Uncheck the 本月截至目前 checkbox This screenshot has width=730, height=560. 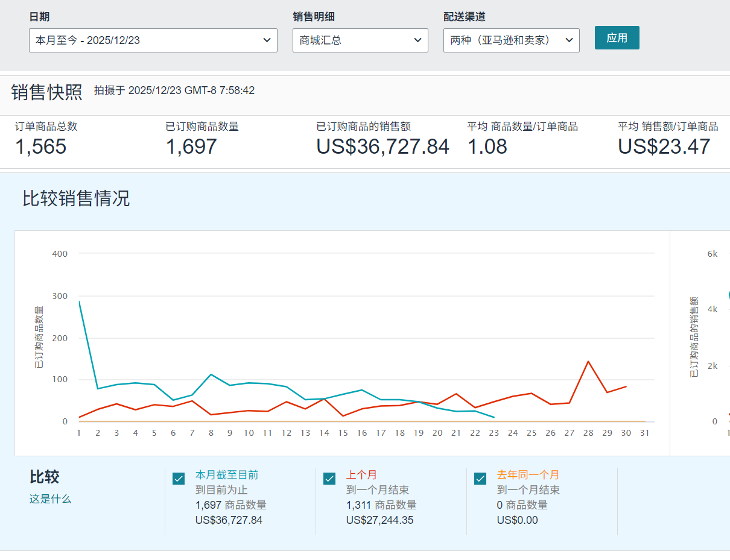pos(179,479)
